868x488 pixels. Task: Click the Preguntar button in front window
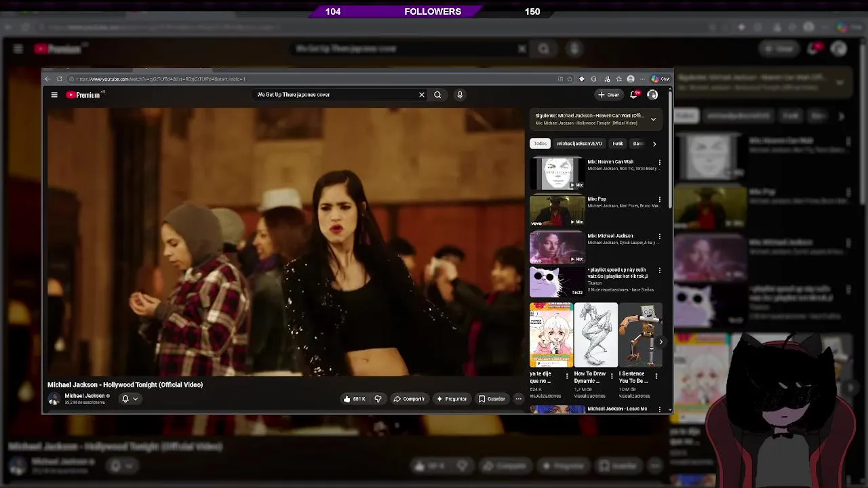point(452,399)
